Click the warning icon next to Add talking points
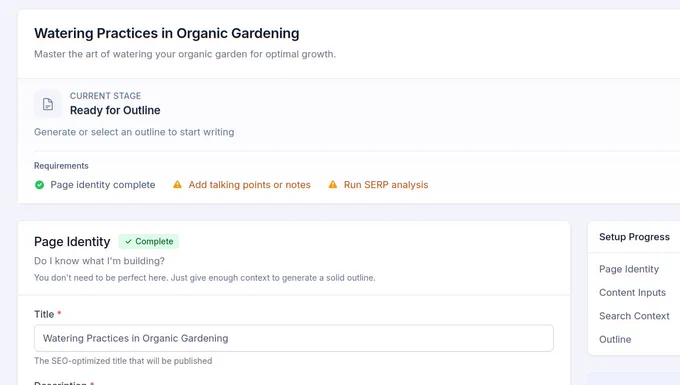Viewport: 680px width, 385px height. point(177,185)
